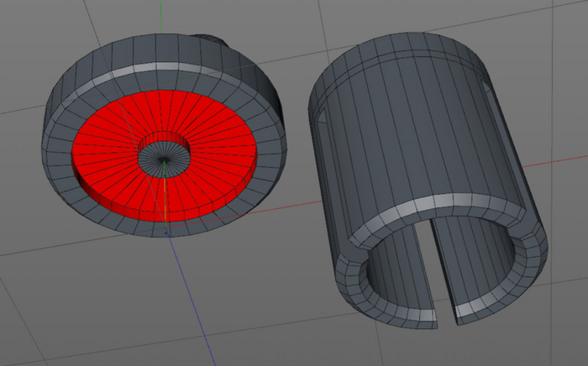Select the center vertex inside disc hole

tap(165, 159)
